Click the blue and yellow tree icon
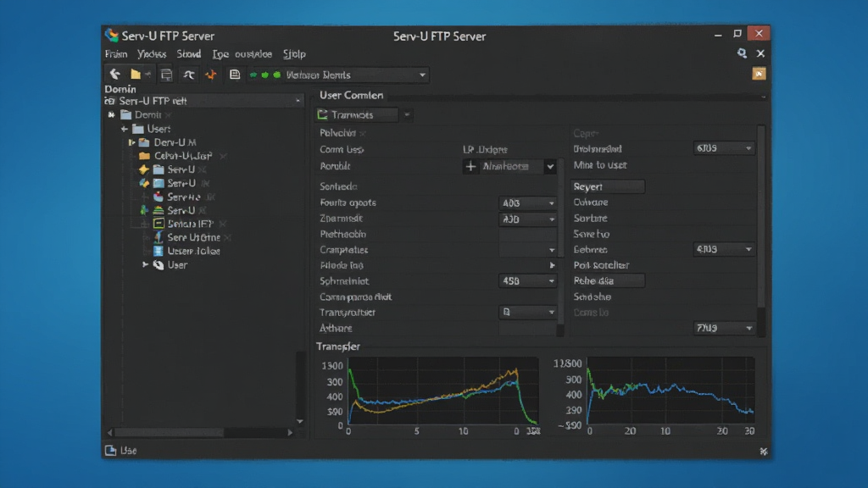Image resolution: width=868 pixels, height=488 pixels. pos(144,183)
